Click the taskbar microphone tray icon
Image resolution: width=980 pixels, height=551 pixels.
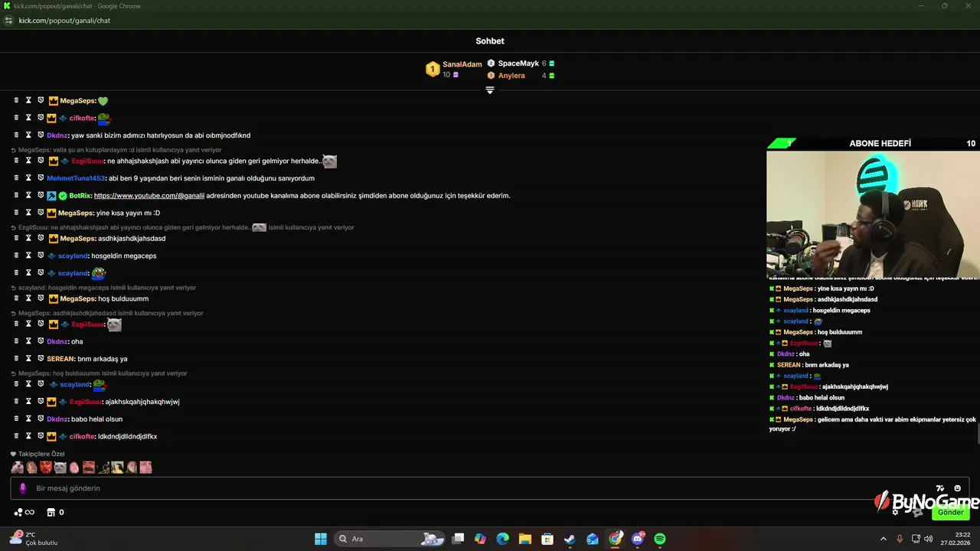click(x=900, y=539)
